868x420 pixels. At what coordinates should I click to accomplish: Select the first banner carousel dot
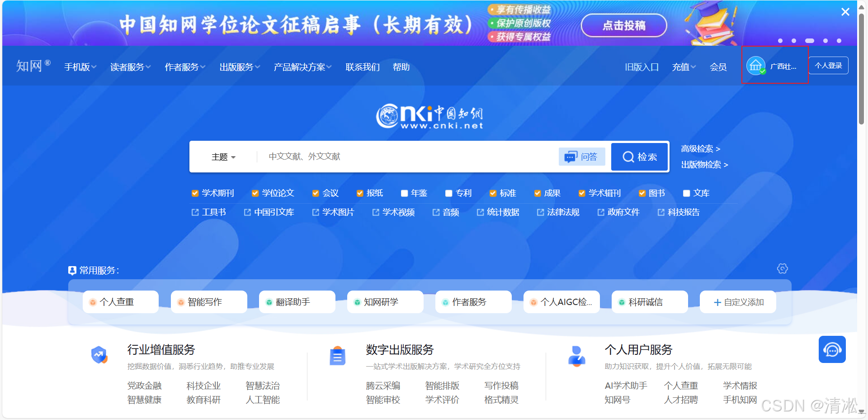[x=780, y=41]
